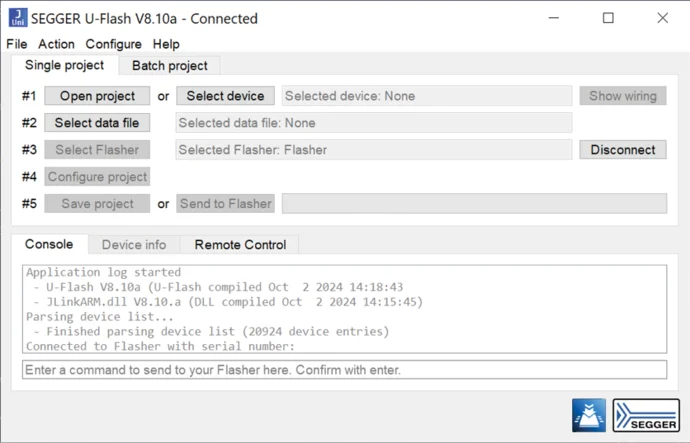Viewport: 690px width, 443px height.
Task: Click the 'Parsing device list...' log line
Action: (100, 317)
